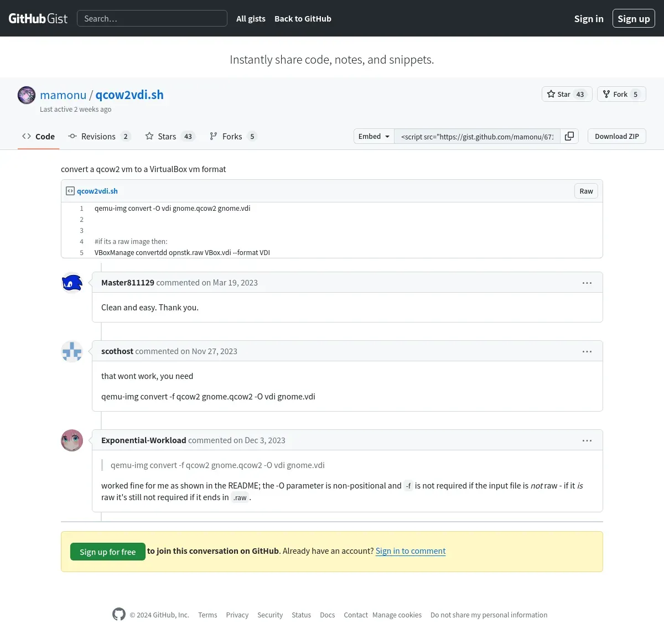Switch to the Revisions tab
664x644 pixels.
[99, 136]
